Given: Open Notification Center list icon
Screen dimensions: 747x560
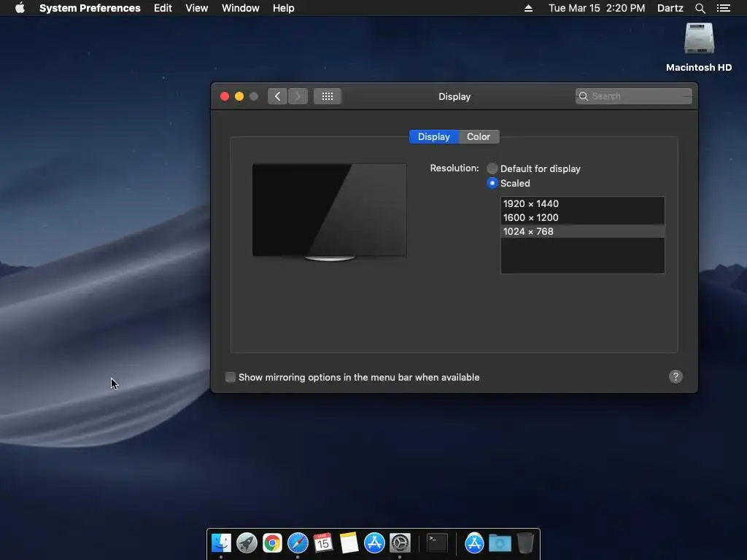Looking at the screenshot, I should [x=723, y=8].
